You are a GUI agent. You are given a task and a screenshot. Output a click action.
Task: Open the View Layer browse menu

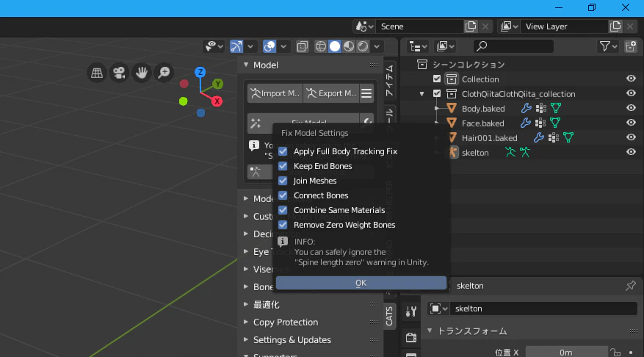[508, 26]
